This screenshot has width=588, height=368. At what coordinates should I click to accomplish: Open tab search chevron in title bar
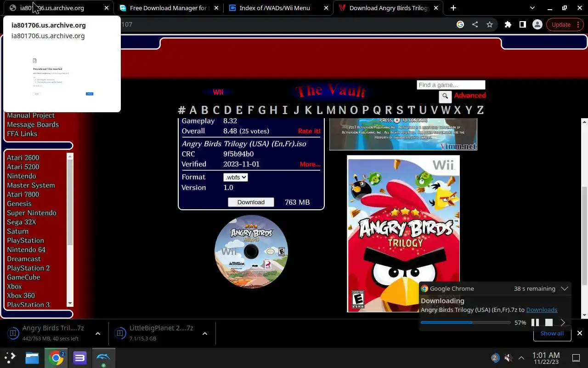tap(532, 8)
